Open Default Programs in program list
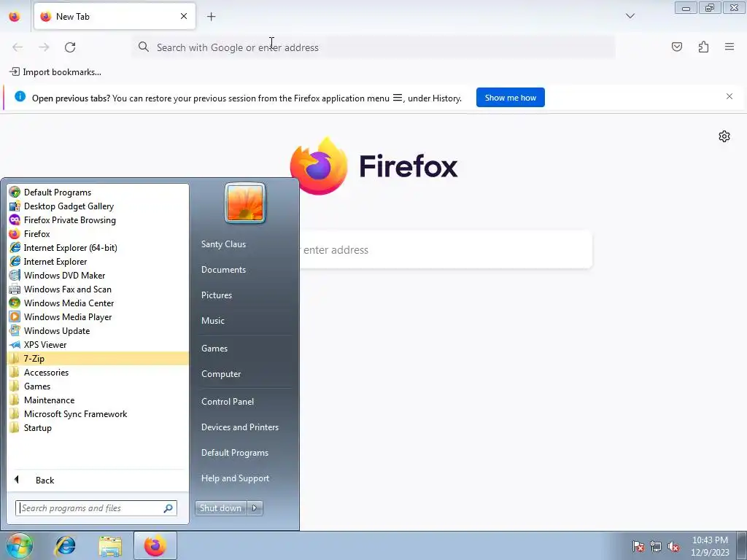 click(98, 192)
